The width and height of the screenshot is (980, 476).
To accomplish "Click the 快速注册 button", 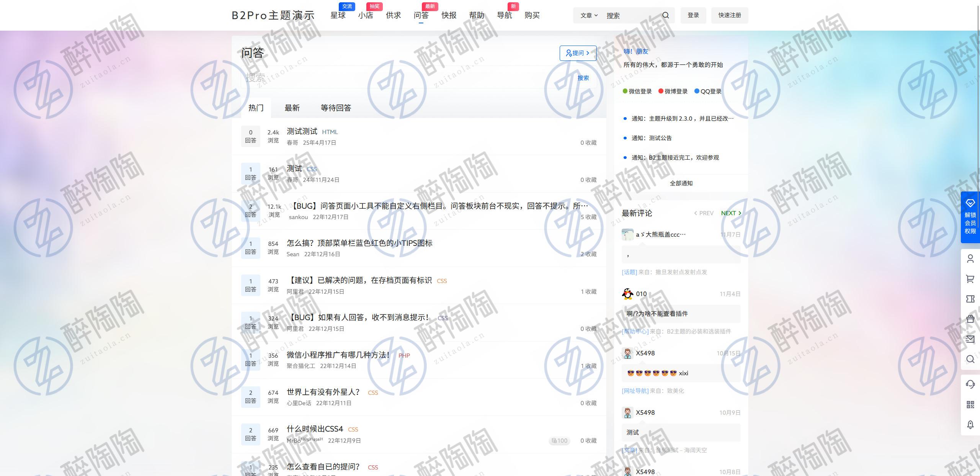I will (x=729, y=15).
